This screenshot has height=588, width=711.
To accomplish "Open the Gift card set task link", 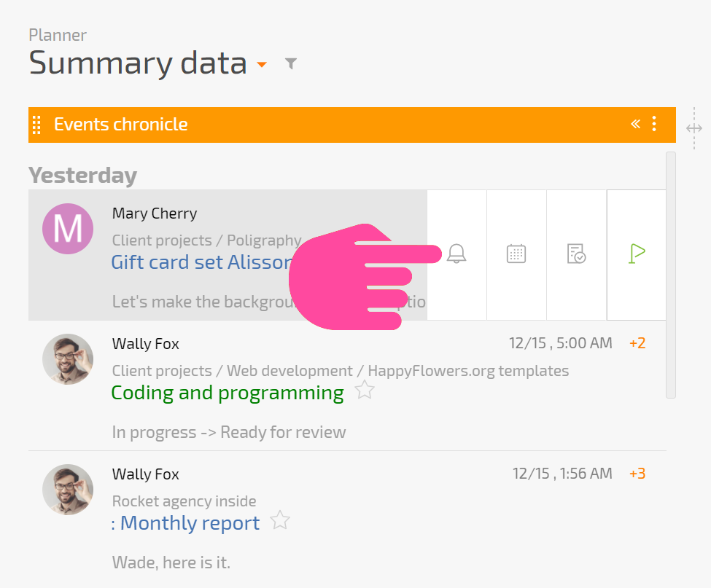I will coord(202,262).
